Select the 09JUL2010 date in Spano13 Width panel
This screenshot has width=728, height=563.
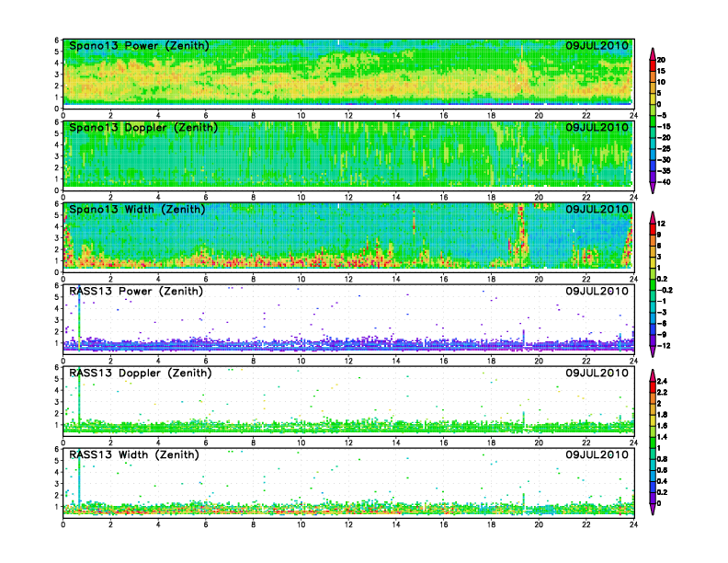[597, 209]
